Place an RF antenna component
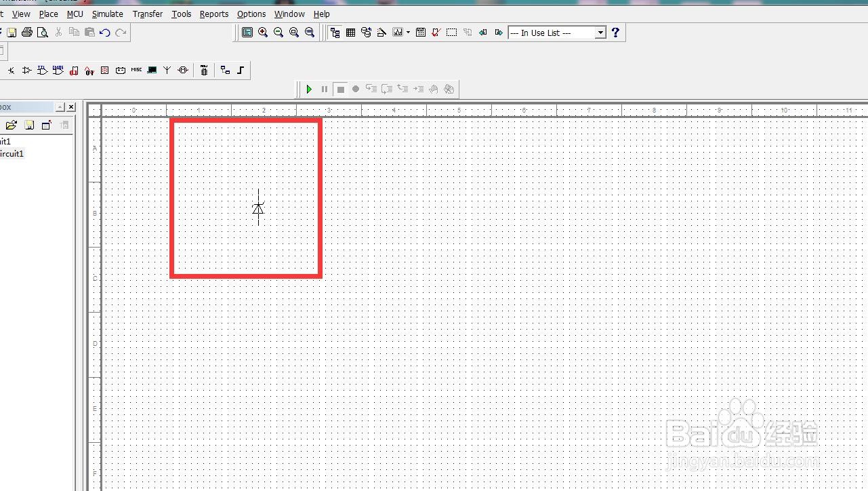The width and height of the screenshot is (868, 491). 167,70
